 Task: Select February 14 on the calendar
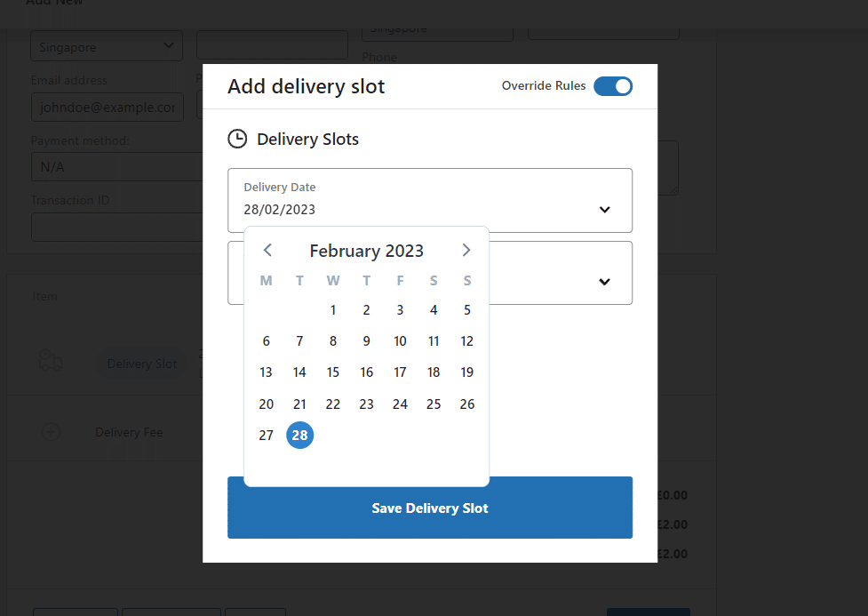(299, 372)
